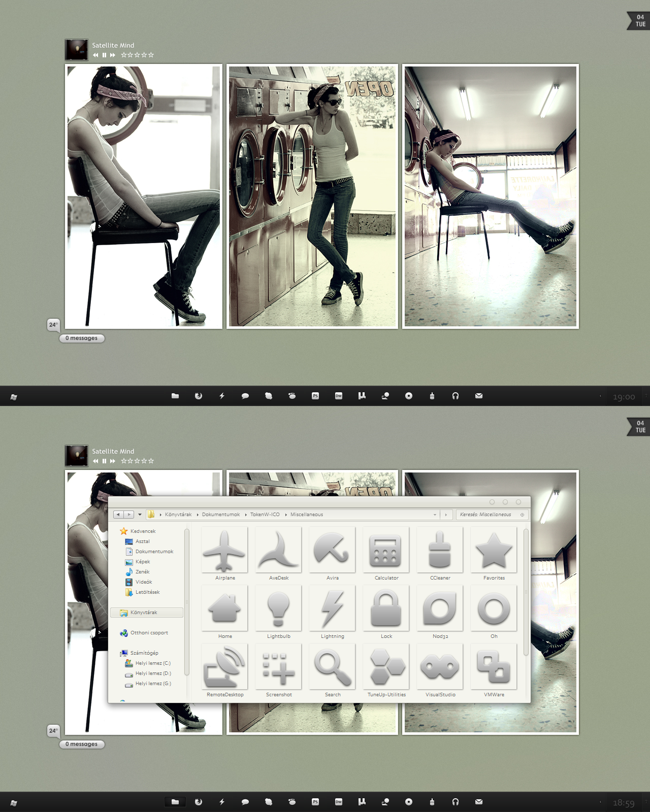Screen dimensions: 650x812
Task: Pick the Screenshot icon file
Action: (x=278, y=670)
